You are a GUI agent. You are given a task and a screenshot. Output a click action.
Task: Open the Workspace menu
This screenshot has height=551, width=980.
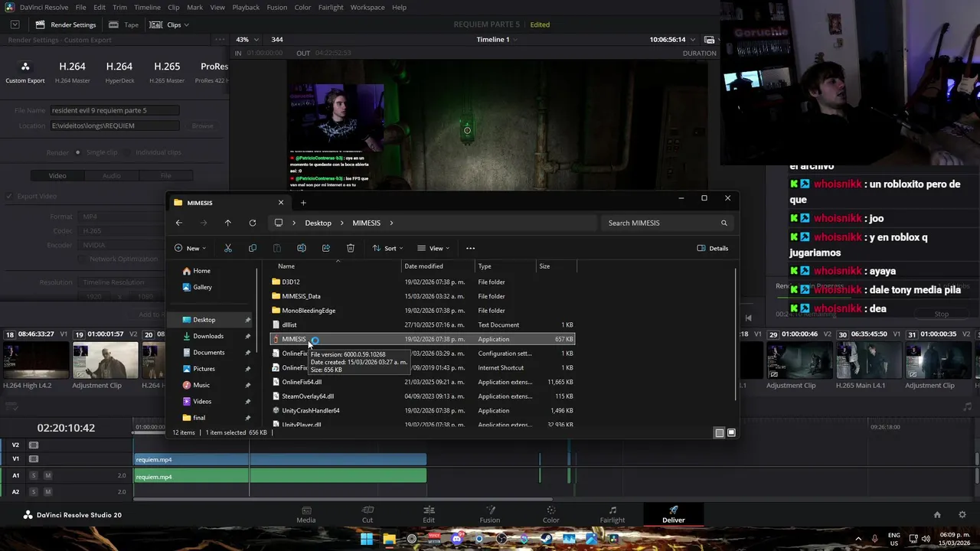[367, 8]
